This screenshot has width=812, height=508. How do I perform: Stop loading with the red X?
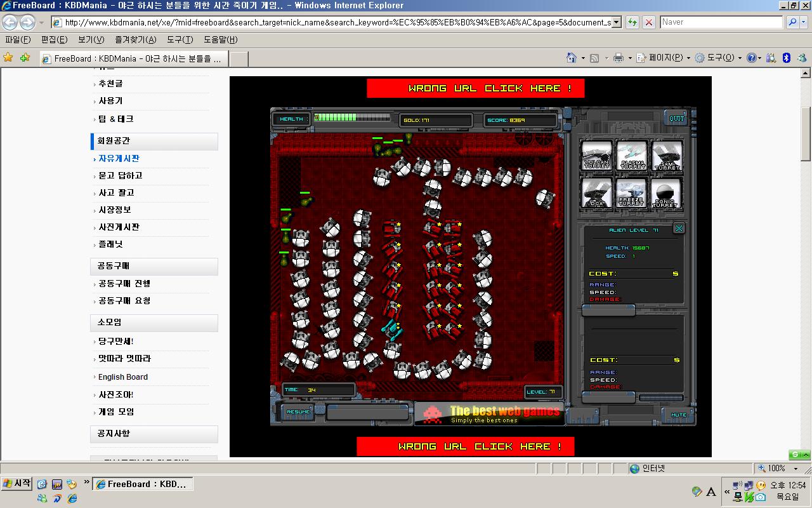(x=648, y=22)
